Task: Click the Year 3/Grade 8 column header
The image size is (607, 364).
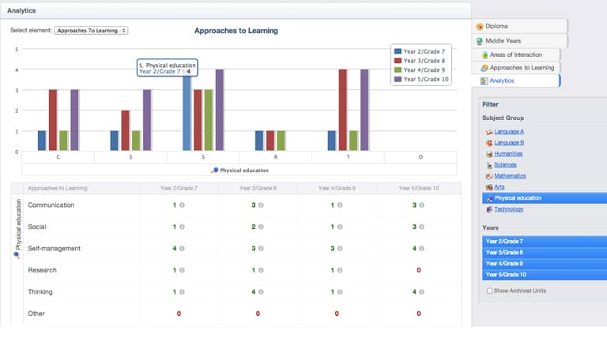Action: tap(258, 188)
